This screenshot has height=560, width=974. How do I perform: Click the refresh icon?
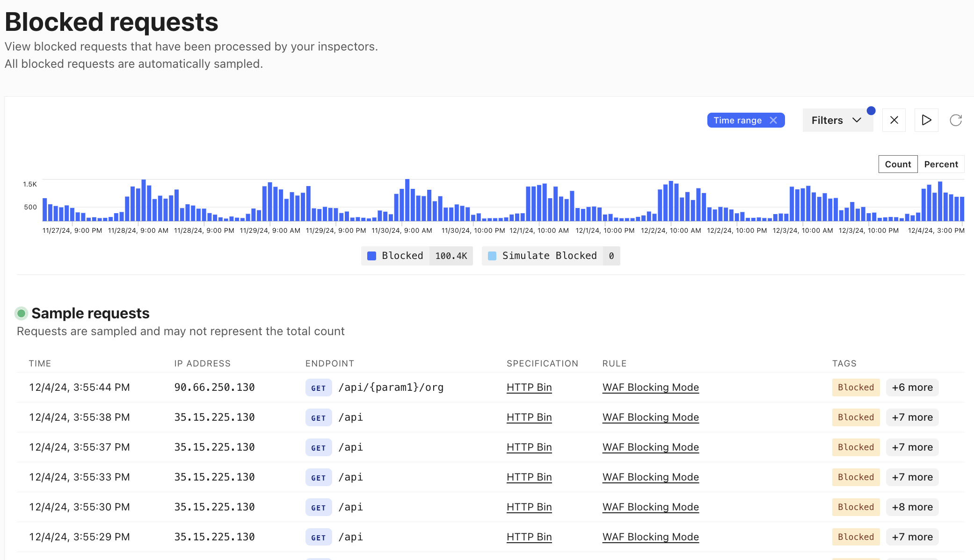coord(955,120)
